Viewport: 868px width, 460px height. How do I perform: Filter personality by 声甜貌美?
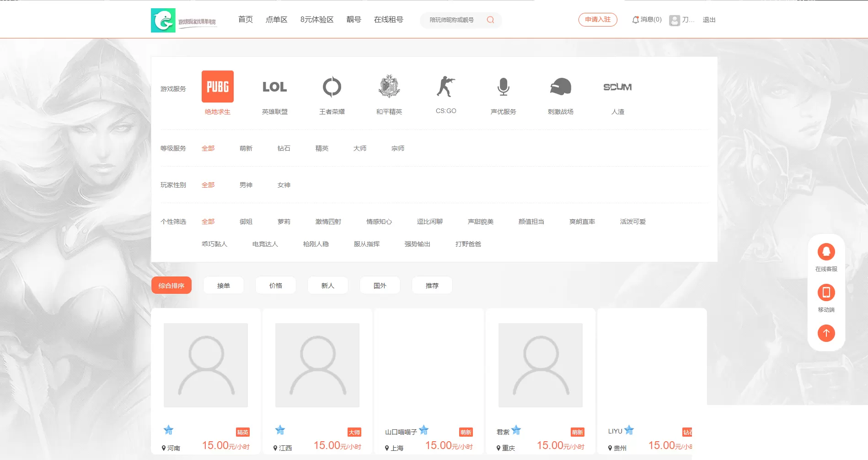[x=481, y=222]
